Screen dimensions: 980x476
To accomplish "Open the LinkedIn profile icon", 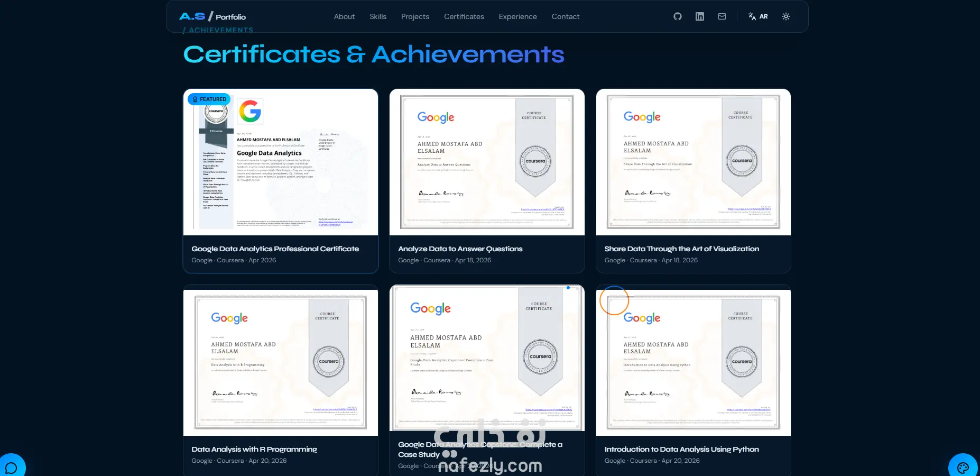I will pos(700,16).
